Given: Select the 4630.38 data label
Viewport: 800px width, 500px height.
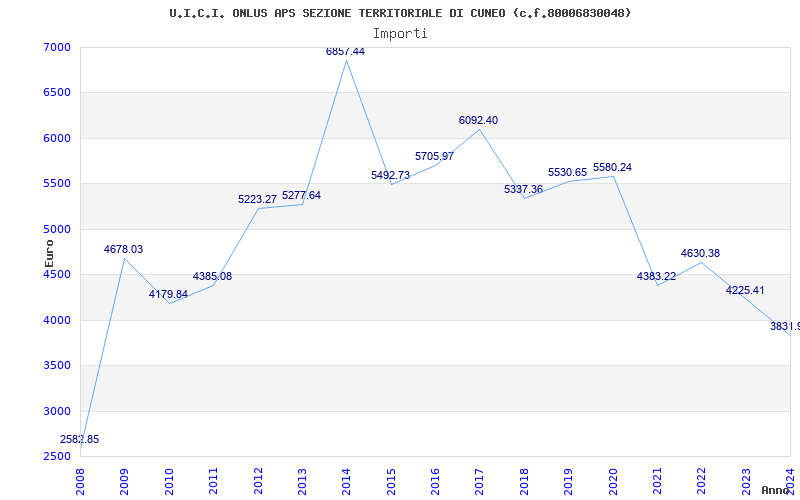Looking at the screenshot, I should tap(701, 254).
